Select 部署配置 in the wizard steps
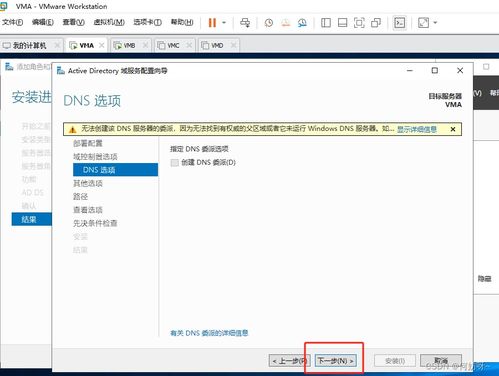The image size is (499, 376). 88,143
